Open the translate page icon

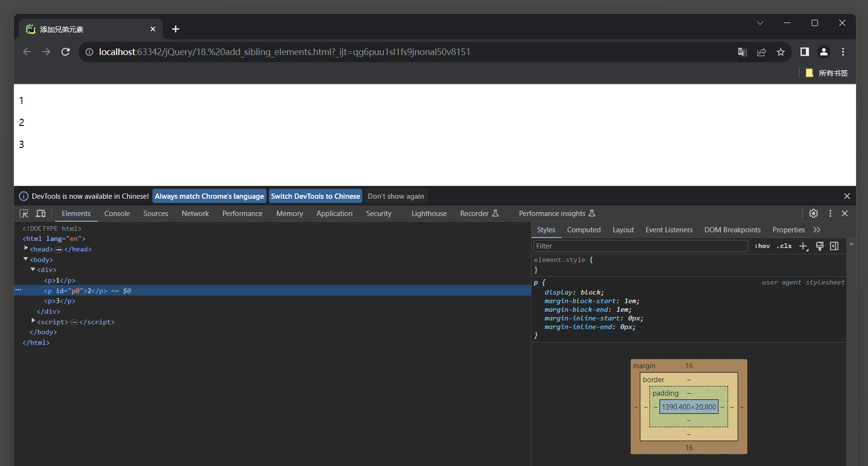742,52
